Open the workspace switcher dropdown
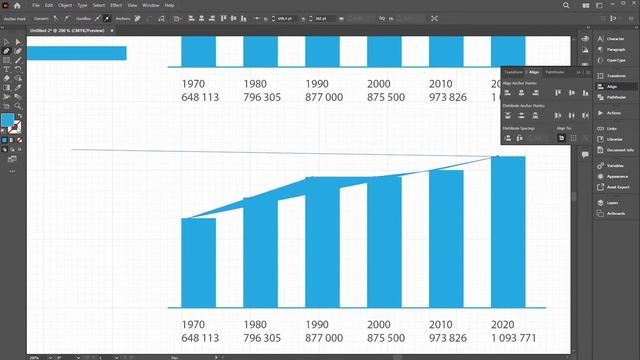640x360 pixels. (599, 5)
